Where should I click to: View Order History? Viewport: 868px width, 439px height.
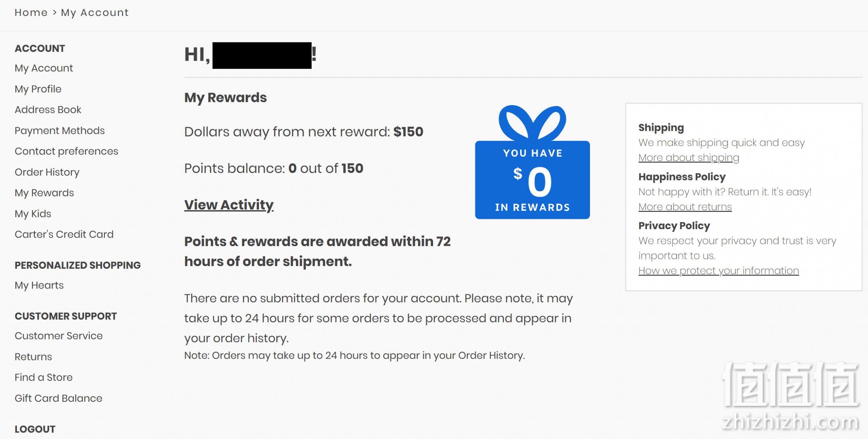click(47, 172)
